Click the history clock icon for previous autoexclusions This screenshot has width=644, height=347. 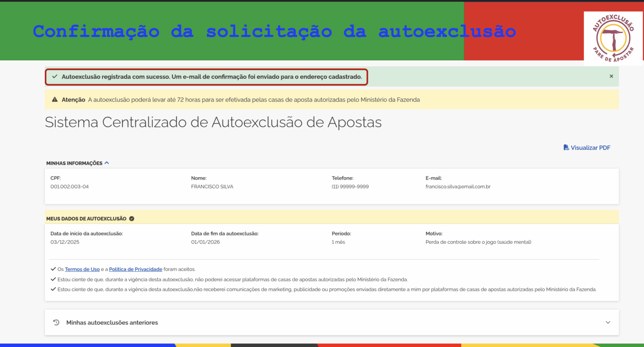pos(56,322)
